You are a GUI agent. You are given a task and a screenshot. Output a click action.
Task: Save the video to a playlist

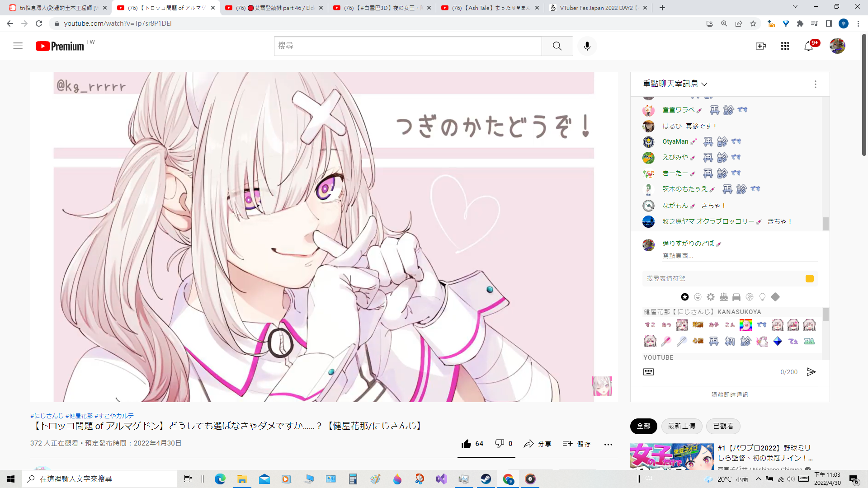click(576, 444)
